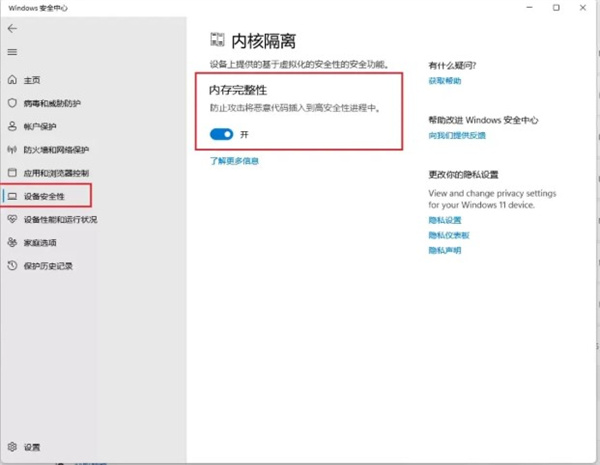Click the signal icon for 防火墙和网络保护
The height and width of the screenshot is (465, 600).
pos(12,150)
